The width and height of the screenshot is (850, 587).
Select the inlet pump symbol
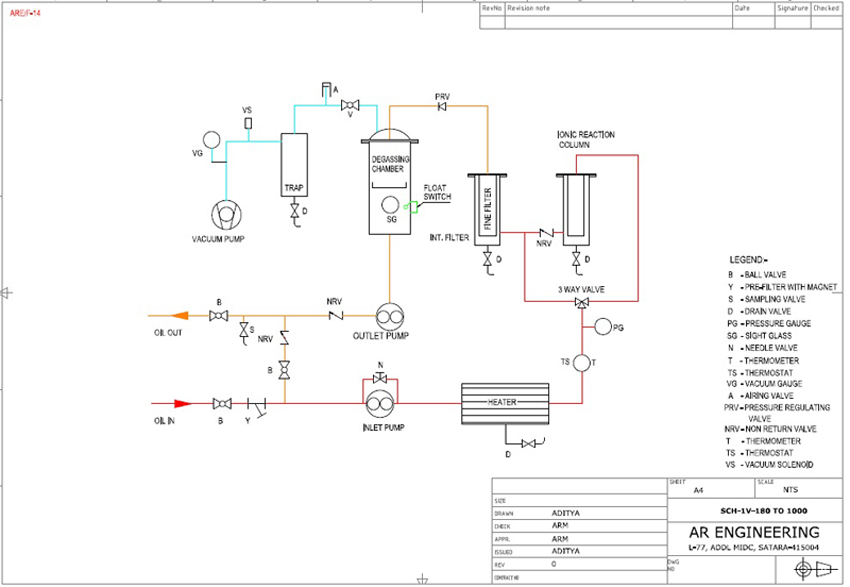click(x=379, y=402)
